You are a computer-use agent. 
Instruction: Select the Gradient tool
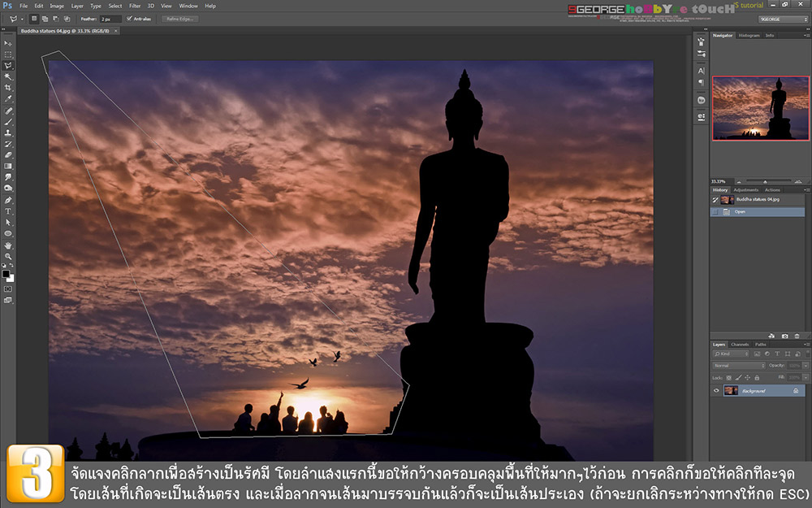8,167
